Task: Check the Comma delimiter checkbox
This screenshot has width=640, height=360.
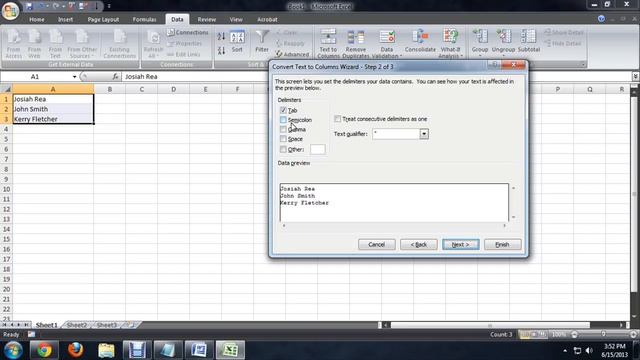Action: click(x=283, y=129)
